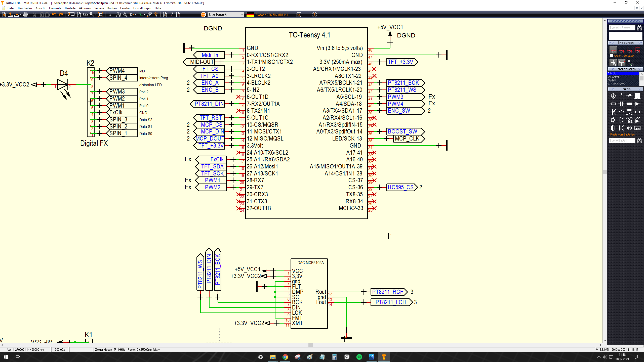
Task: Toggle the crosshair cursor mode button
Action: tap(613, 63)
